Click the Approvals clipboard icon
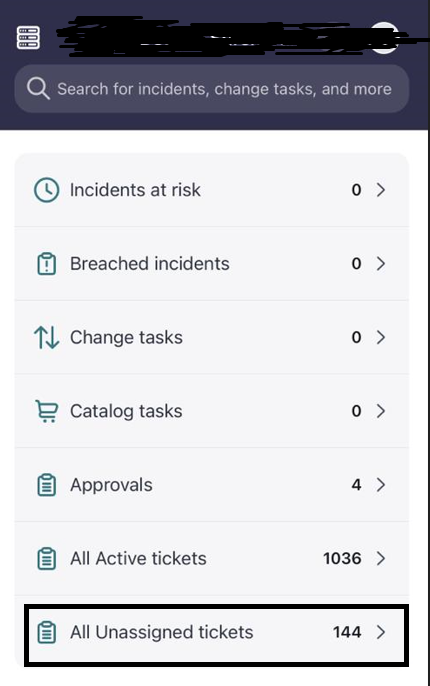Screen dimensions: 430x686 point(46,485)
